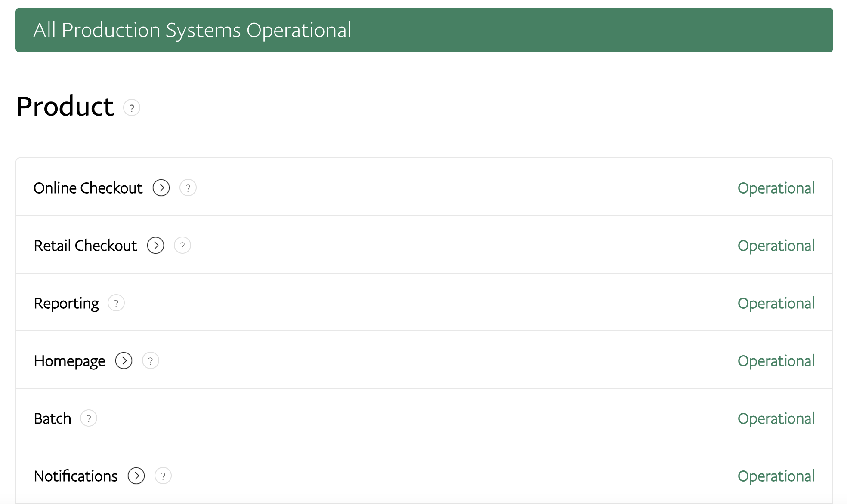Open the help icon next to Batch
This screenshot has width=847, height=504.
pyautogui.click(x=89, y=418)
